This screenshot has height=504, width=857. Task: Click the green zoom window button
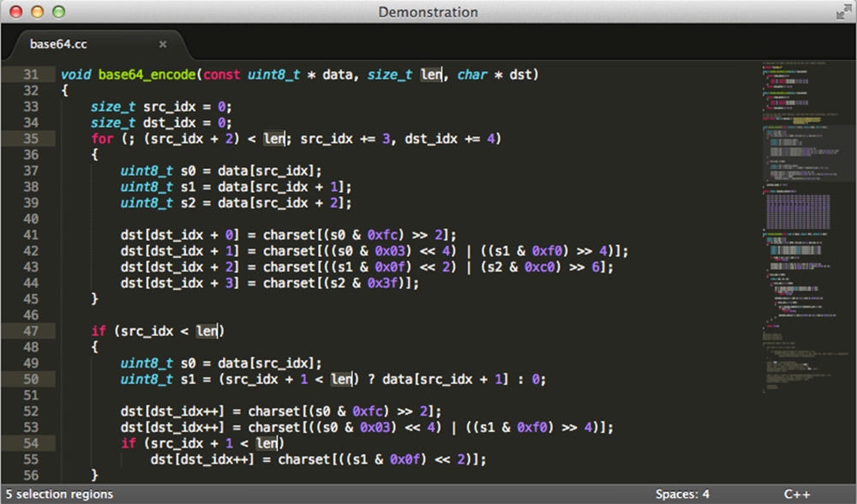pos(58,11)
